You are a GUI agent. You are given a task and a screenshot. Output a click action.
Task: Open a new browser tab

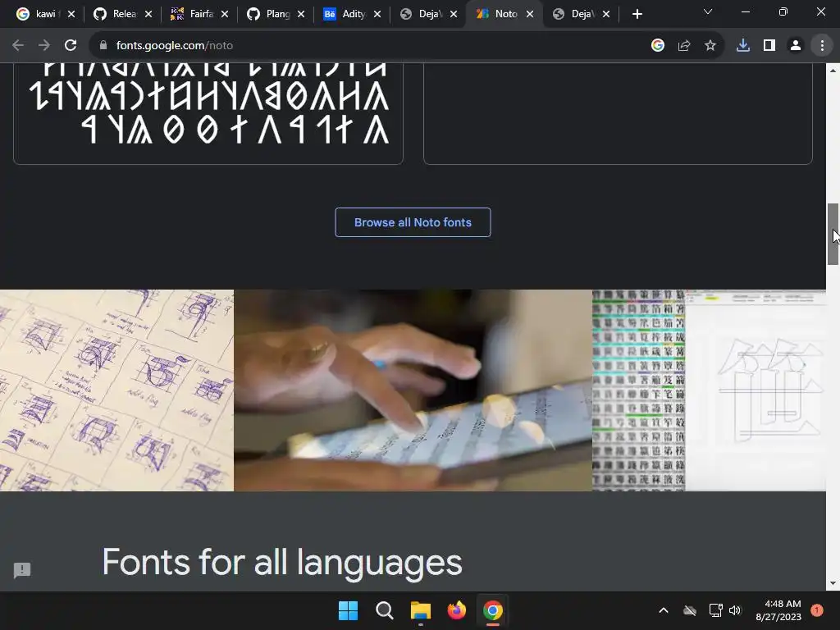637,15
